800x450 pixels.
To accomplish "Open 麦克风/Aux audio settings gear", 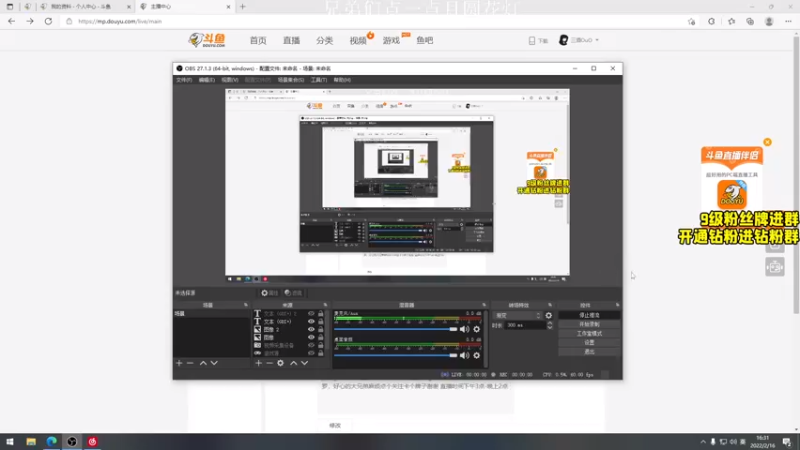I will 477,330.
